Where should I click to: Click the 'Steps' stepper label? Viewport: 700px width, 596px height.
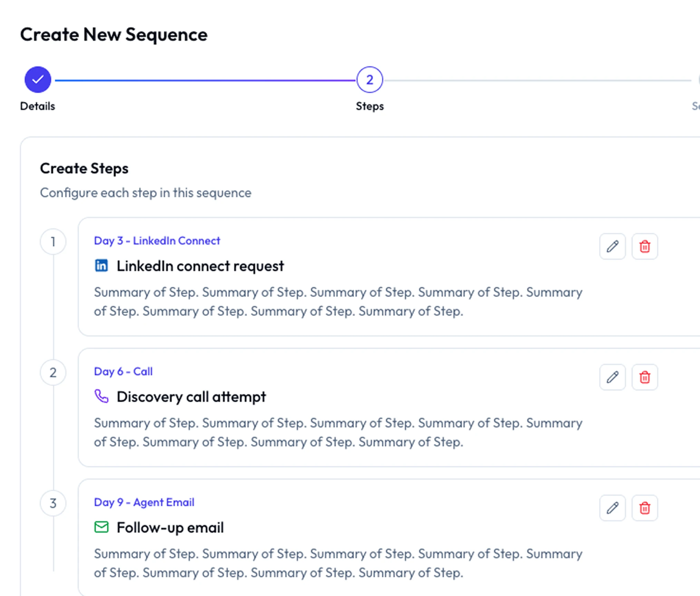pos(369,106)
